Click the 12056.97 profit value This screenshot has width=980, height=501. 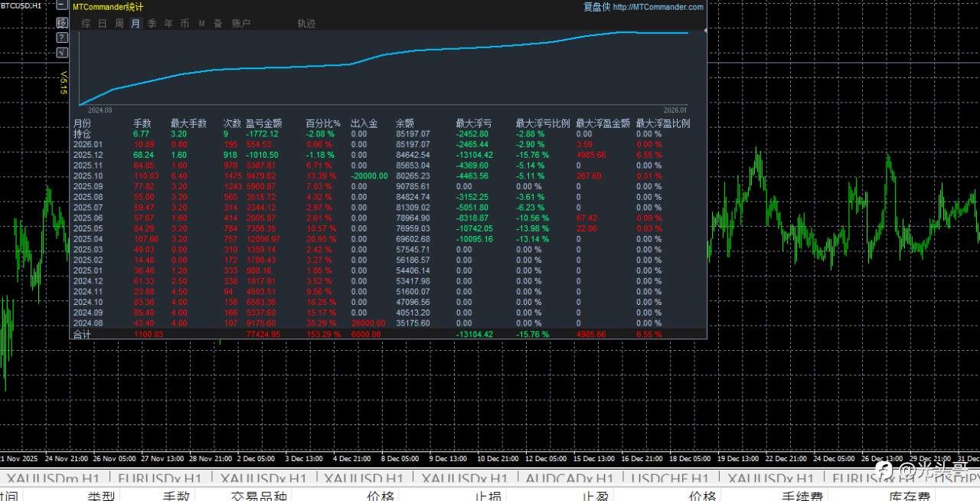pos(263,239)
